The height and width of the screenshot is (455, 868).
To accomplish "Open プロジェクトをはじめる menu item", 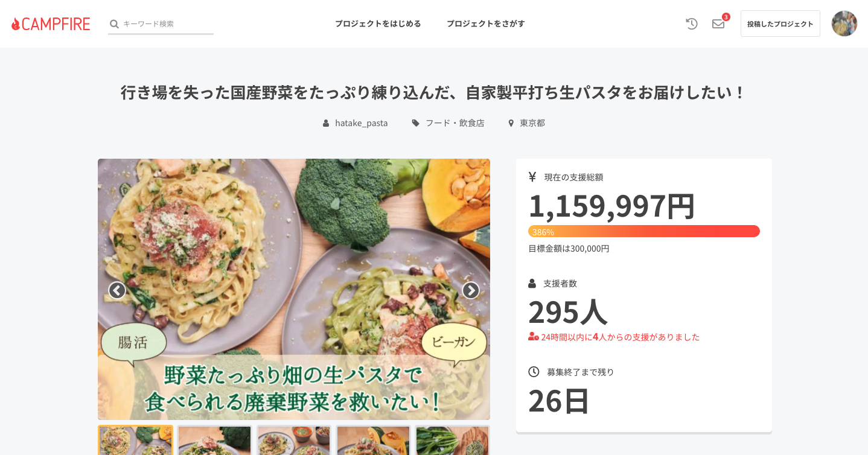I will pyautogui.click(x=378, y=24).
